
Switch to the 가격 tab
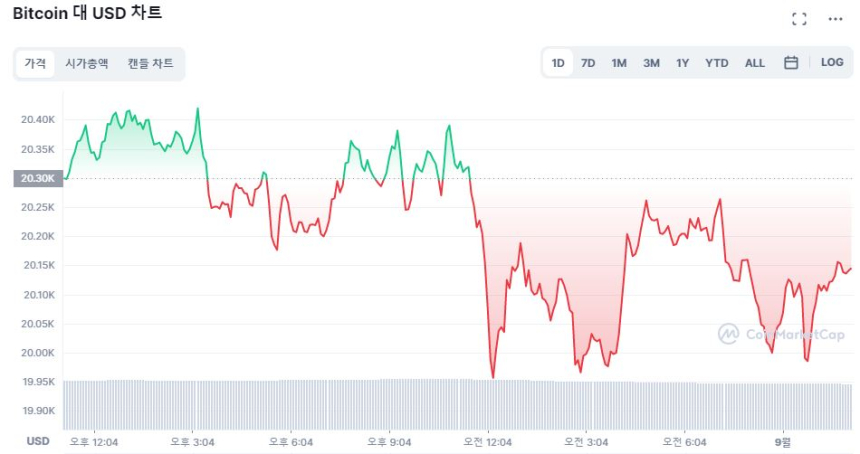[35, 63]
